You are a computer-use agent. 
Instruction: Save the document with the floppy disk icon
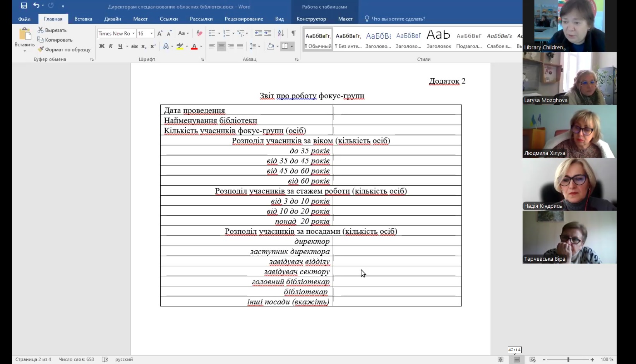24,6
